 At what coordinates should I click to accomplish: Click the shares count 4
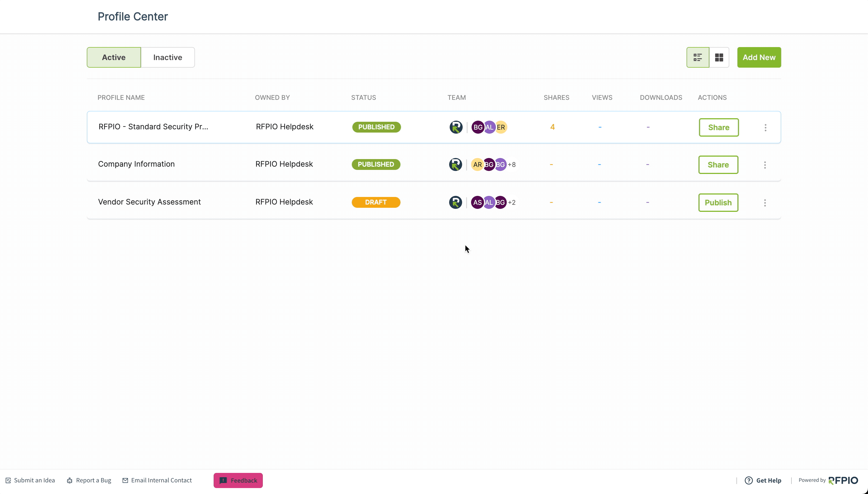[x=552, y=127]
